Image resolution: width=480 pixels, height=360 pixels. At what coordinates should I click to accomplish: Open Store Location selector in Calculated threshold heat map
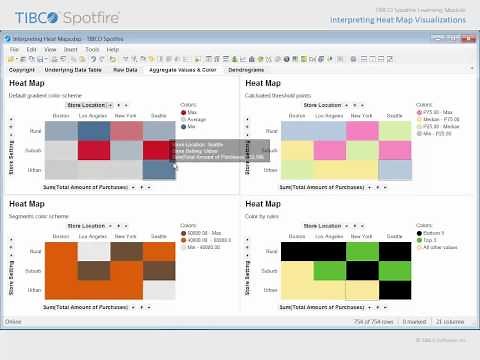(325, 105)
